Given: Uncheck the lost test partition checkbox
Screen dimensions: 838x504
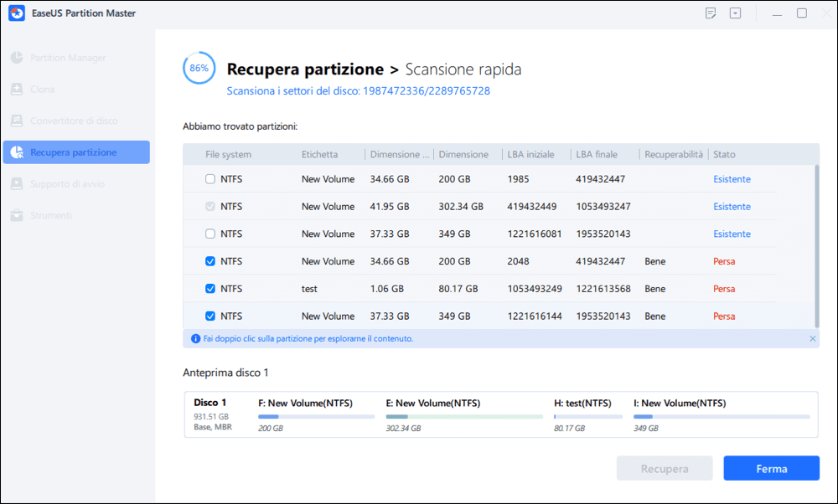Looking at the screenshot, I should 209,289.
